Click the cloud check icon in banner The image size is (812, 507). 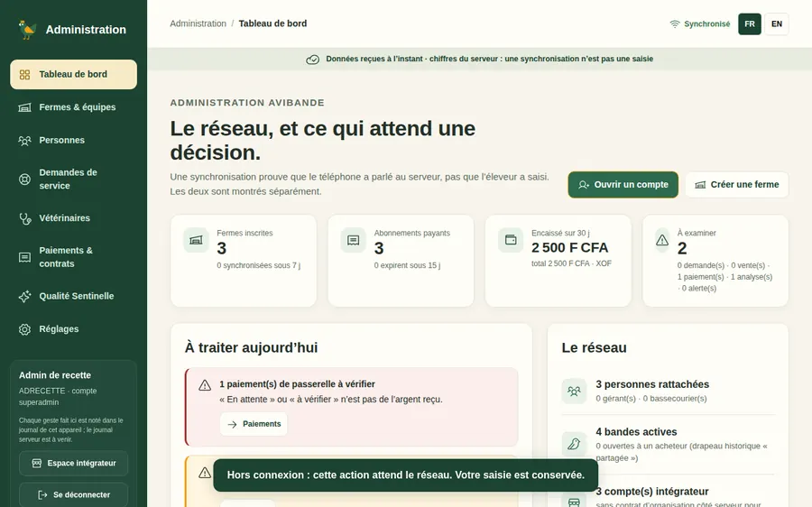pyautogui.click(x=312, y=60)
